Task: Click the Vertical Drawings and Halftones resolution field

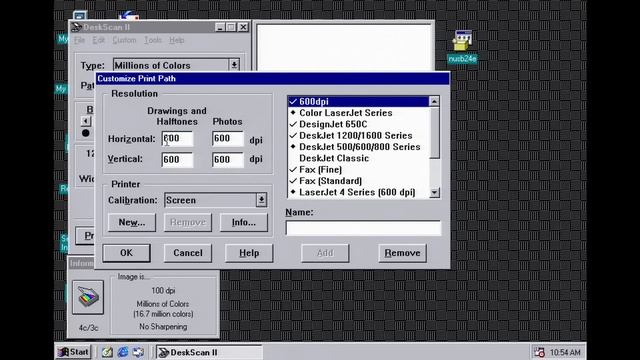Action: click(x=177, y=160)
